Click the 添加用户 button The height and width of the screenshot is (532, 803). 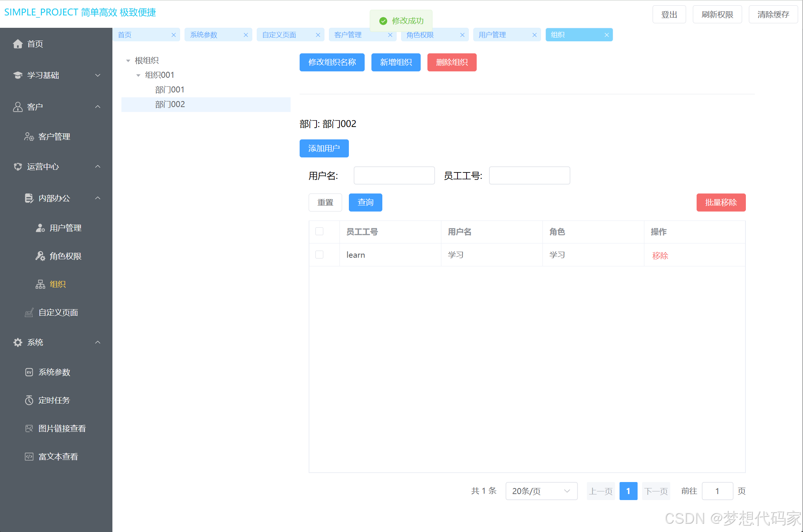pos(324,148)
